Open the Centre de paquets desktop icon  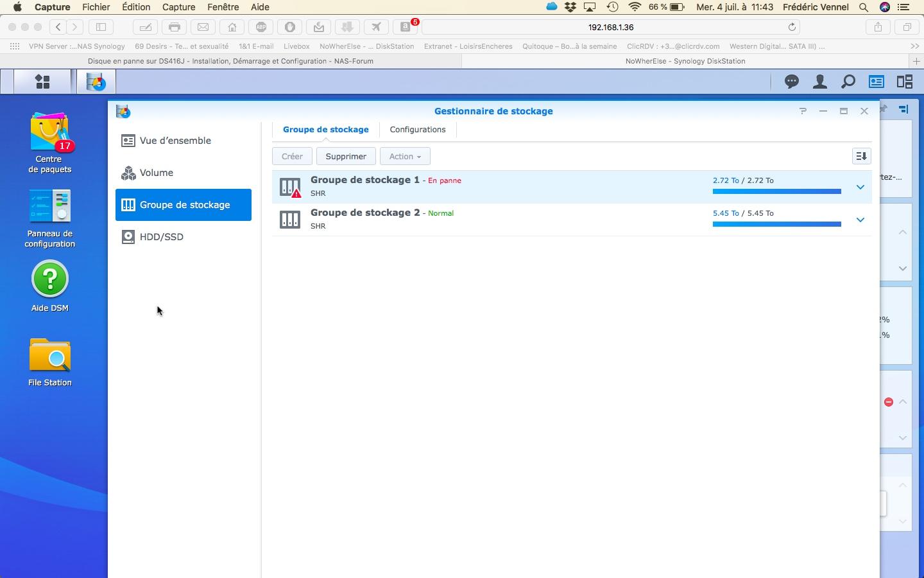coord(50,143)
